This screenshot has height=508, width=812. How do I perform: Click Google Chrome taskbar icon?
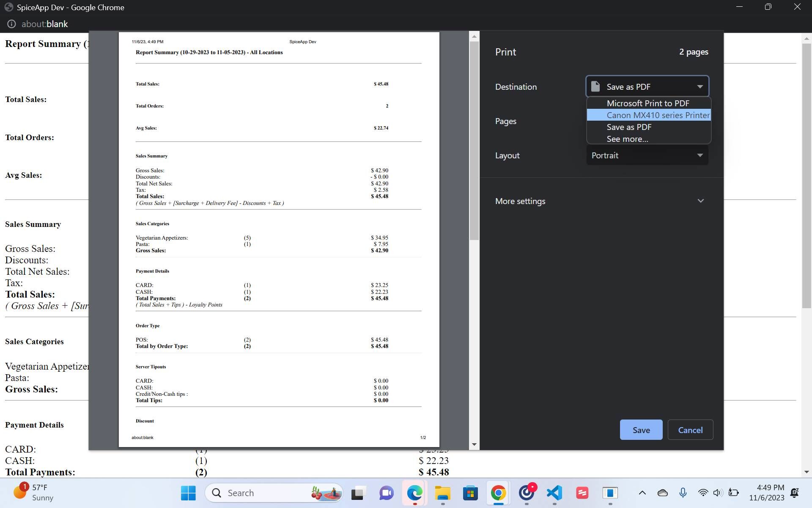(x=498, y=493)
